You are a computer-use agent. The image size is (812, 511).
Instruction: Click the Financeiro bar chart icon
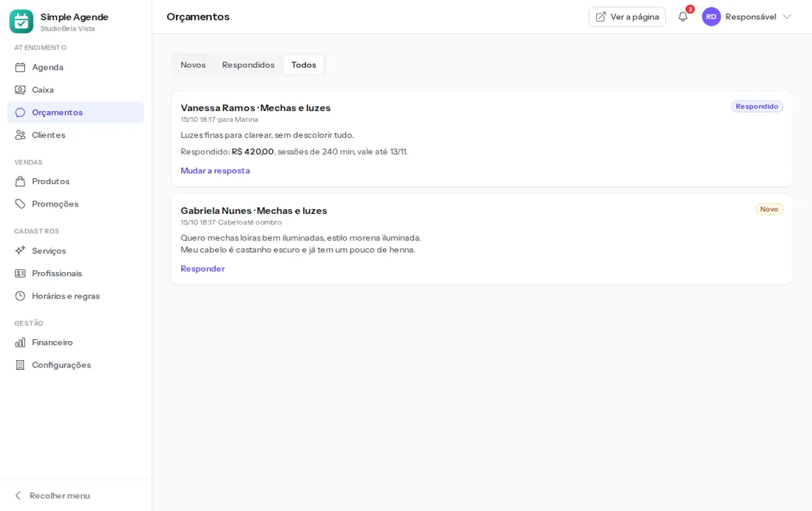click(20, 342)
